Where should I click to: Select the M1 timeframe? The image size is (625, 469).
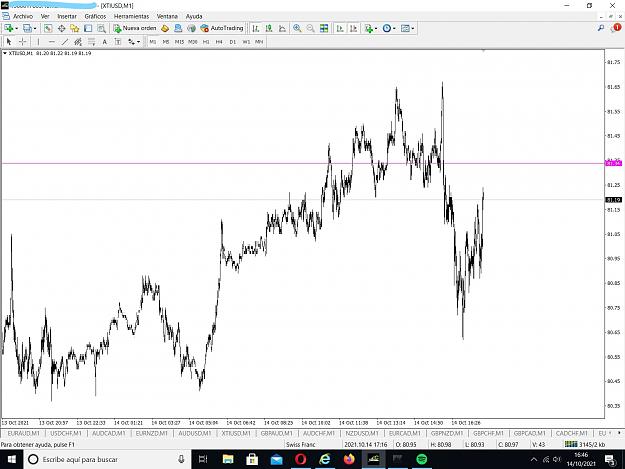153,42
